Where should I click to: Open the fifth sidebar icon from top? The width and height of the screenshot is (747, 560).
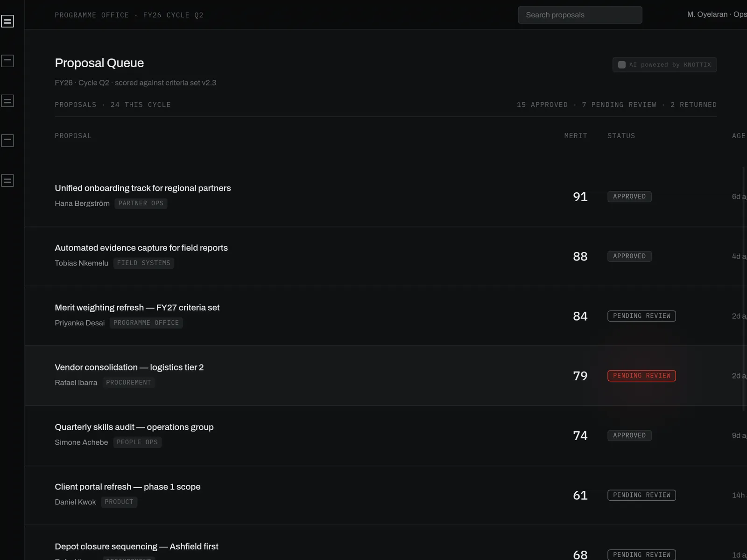7,181
